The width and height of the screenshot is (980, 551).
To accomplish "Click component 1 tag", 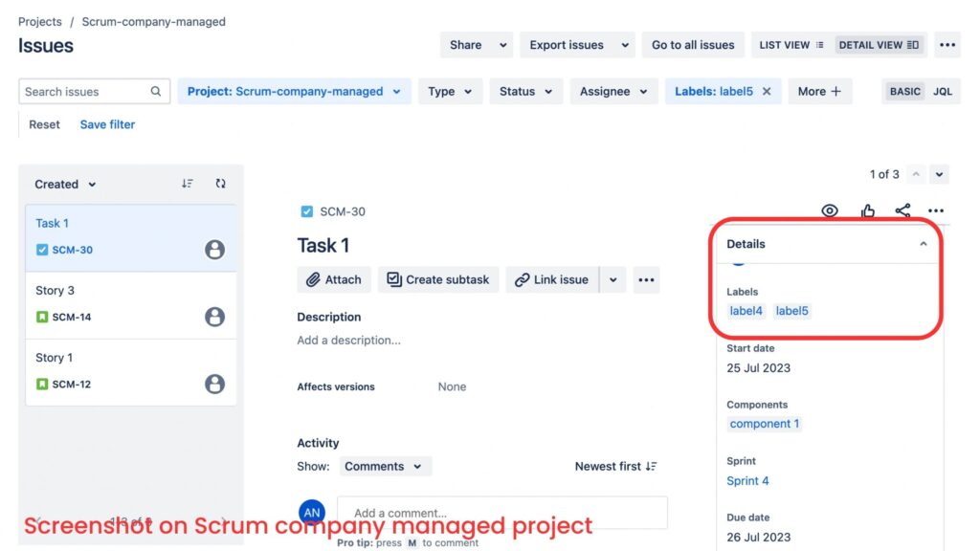I will [x=765, y=424].
